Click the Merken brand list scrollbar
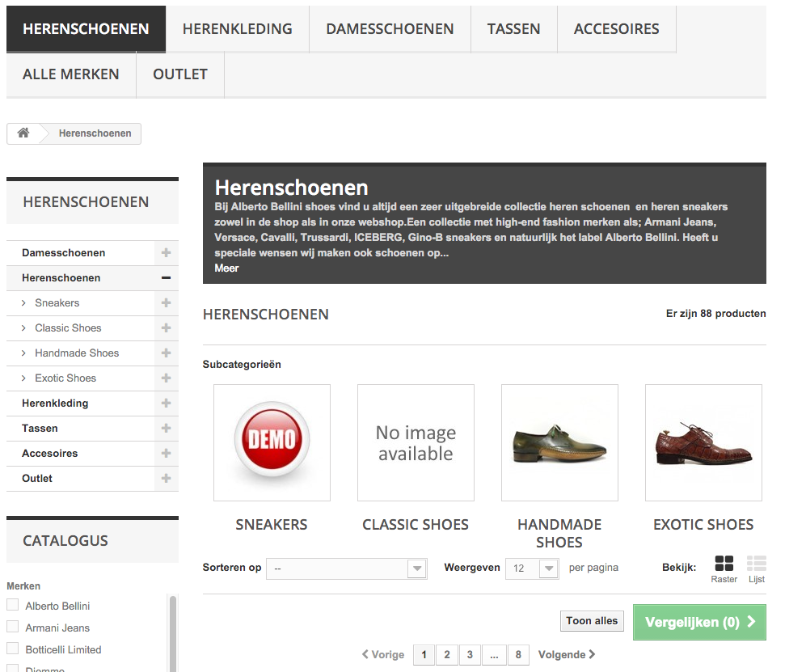Viewport: 806px width, 672px height. pos(173,633)
